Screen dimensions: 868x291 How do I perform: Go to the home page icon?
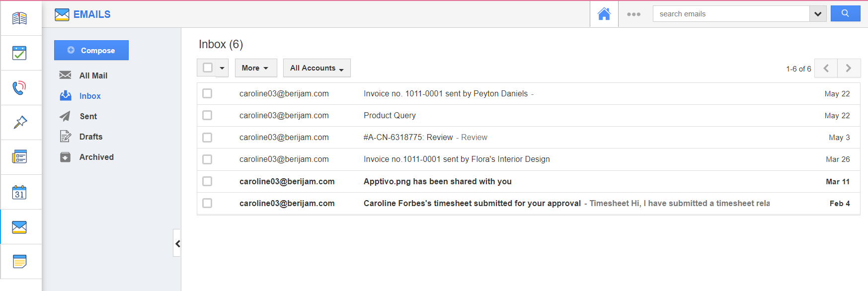coord(604,14)
